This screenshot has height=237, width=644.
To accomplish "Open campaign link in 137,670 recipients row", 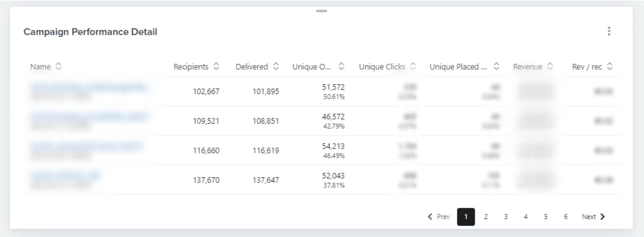I will point(65,175).
